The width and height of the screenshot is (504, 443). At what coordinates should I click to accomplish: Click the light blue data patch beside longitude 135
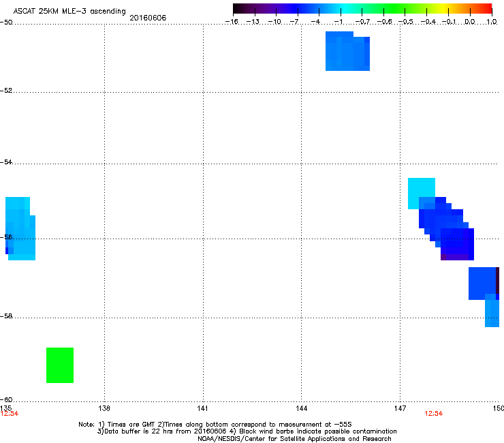click(20, 228)
